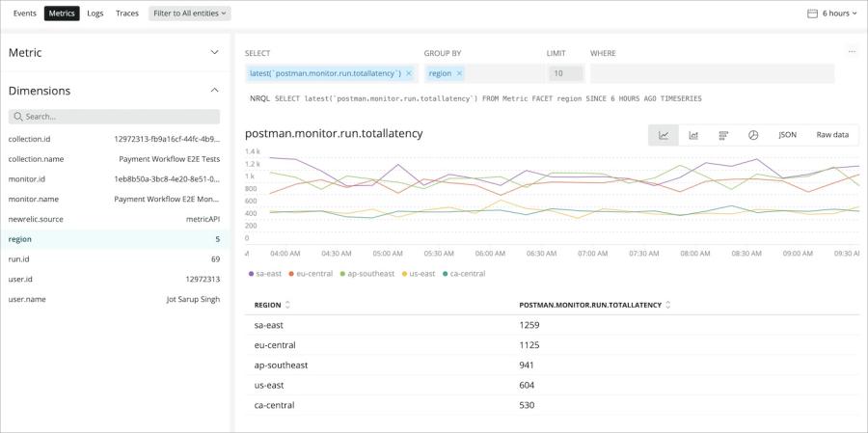Select the newrelic.source dimension
The image size is (868, 433).
point(114,219)
